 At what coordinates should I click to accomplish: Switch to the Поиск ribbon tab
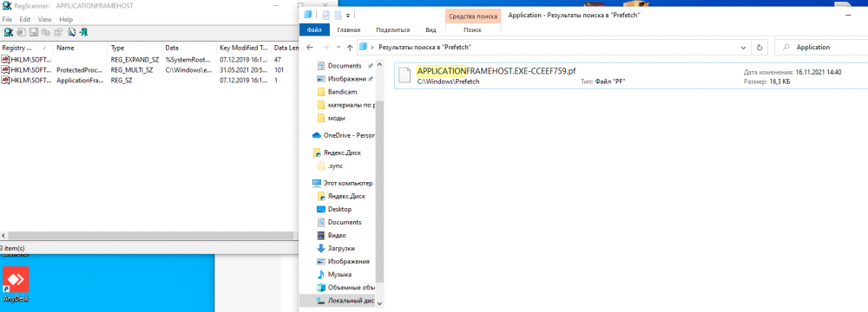click(x=472, y=29)
